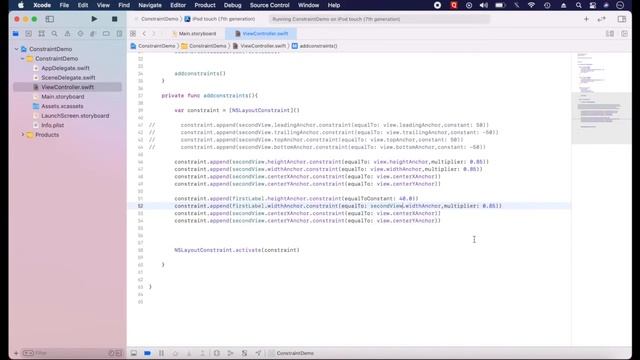
Task: Place cursor on NSLayoutConstraint.activate line
Action: point(237,250)
